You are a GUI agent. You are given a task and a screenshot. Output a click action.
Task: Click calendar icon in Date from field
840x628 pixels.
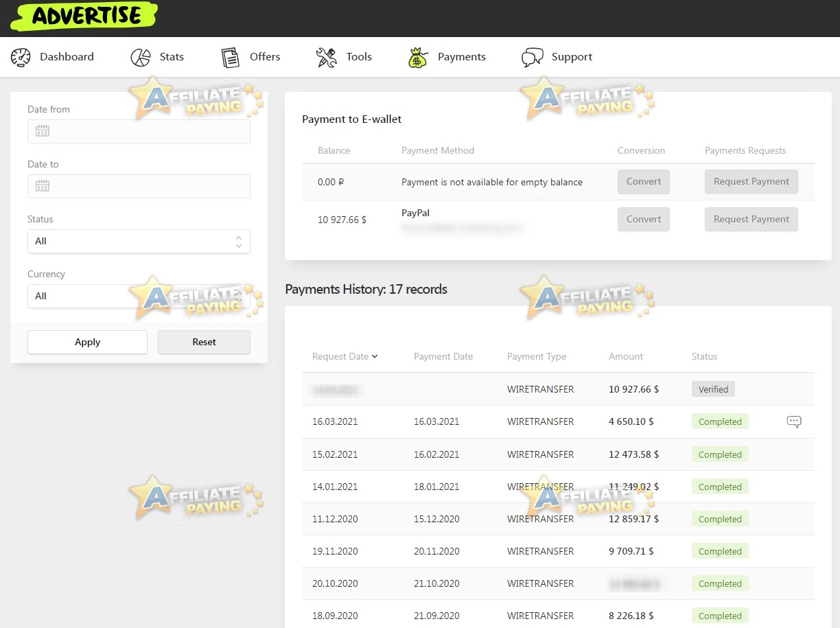[43, 131]
